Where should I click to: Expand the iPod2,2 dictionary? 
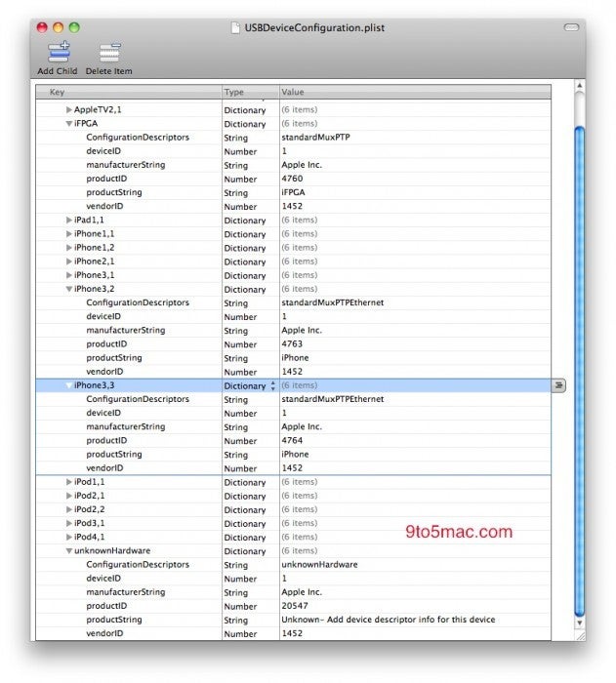(x=69, y=509)
